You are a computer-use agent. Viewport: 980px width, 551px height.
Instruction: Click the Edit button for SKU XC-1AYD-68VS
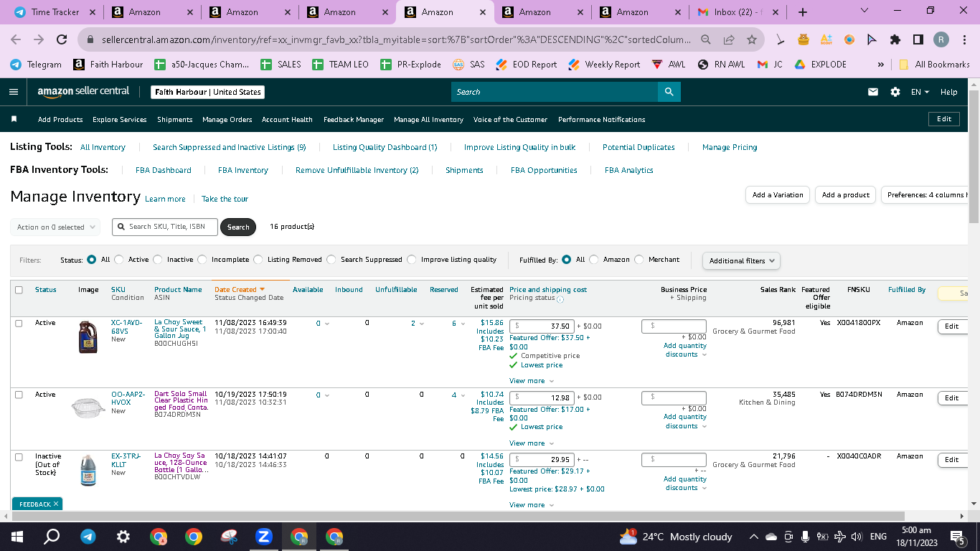(951, 326)
